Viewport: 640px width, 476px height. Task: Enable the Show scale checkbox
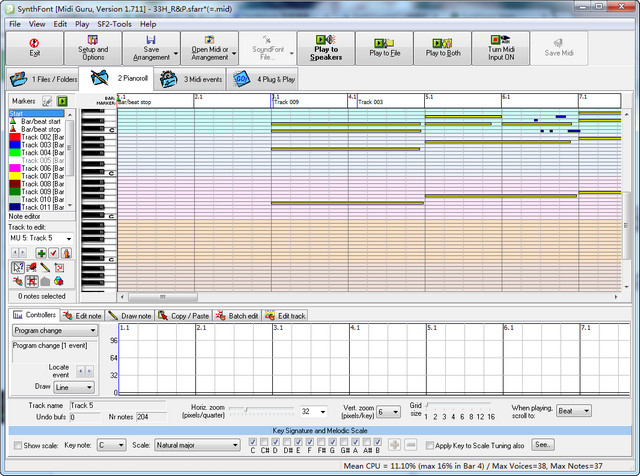[16, 445]
